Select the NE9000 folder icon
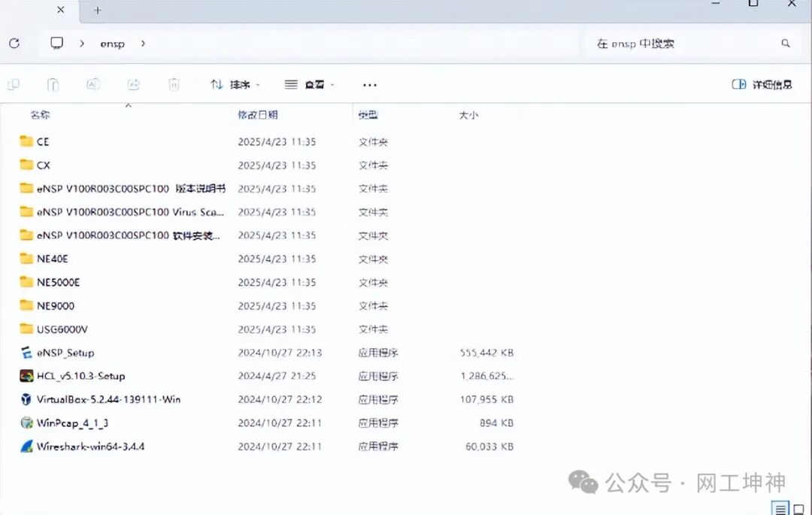 tap(26, 305)
